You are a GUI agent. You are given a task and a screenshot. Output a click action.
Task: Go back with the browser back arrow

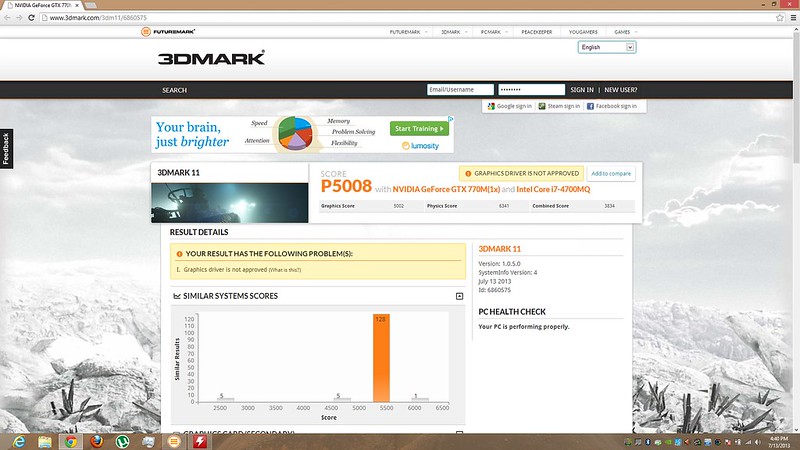[7, 17]
